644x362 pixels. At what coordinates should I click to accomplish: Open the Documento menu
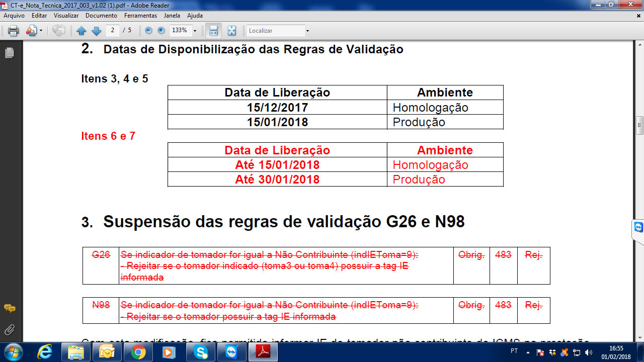[x=102, y=16]
